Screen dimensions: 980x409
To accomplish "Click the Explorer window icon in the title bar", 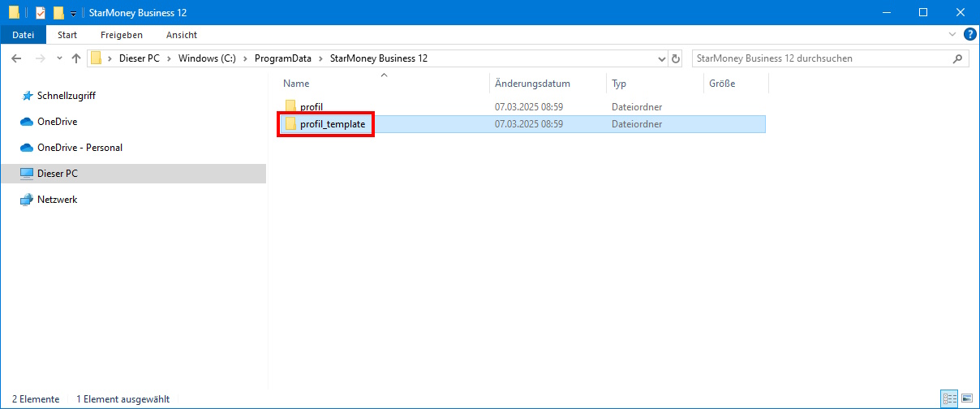I will pos(14,12).
